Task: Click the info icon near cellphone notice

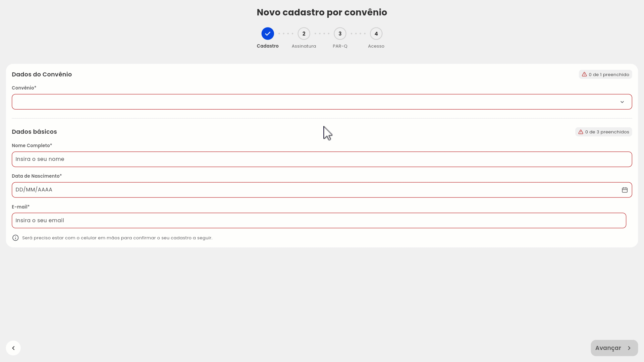Action: (x=15, y=238)
